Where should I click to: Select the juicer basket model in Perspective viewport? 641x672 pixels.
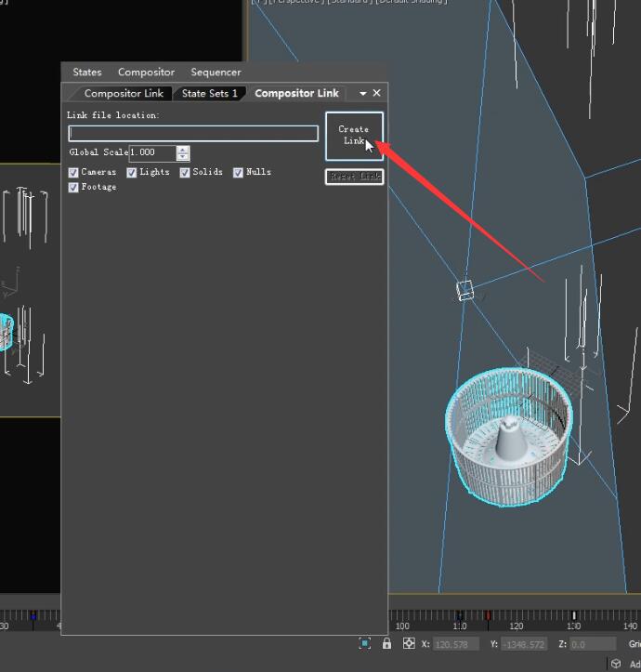(509, 437)
